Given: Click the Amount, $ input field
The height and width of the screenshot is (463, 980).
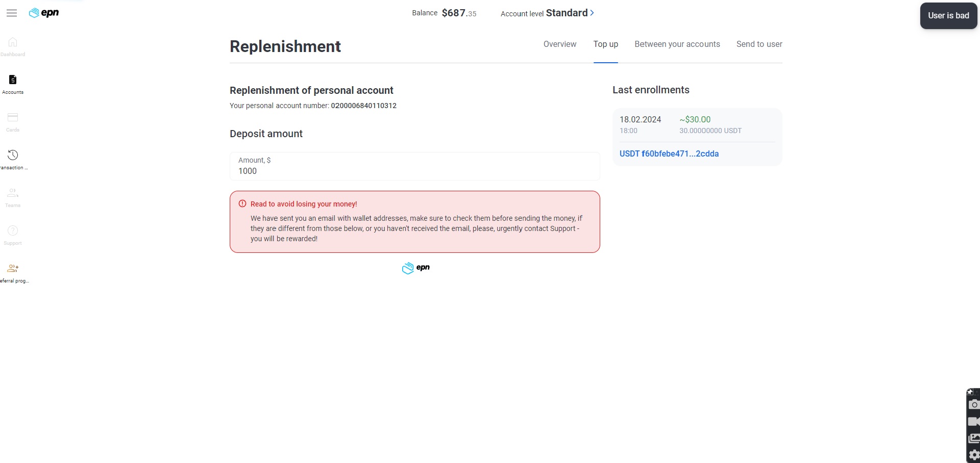Looking at the screenshot, I should 415,166.
